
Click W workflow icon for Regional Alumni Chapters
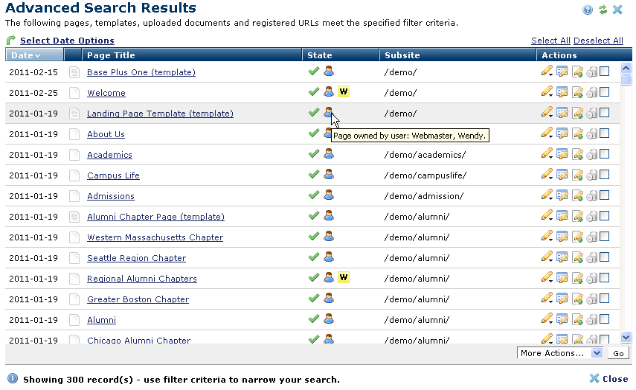[344, 278]
